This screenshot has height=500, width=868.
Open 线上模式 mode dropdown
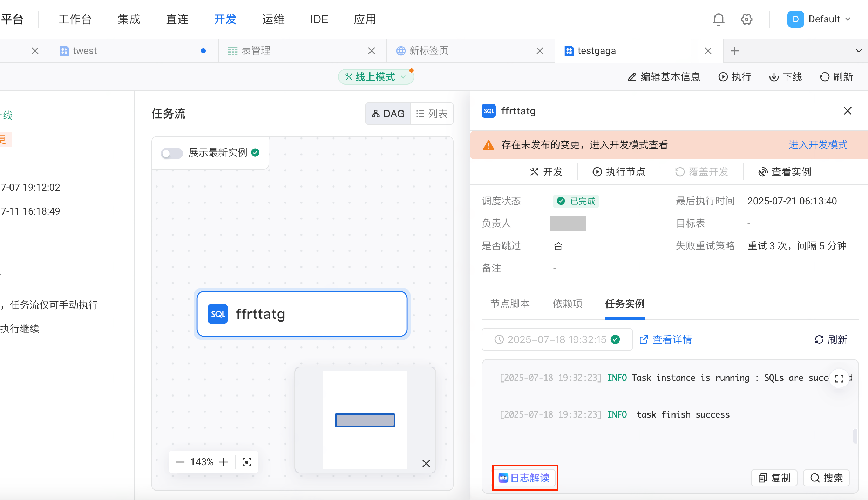point(375,77)
